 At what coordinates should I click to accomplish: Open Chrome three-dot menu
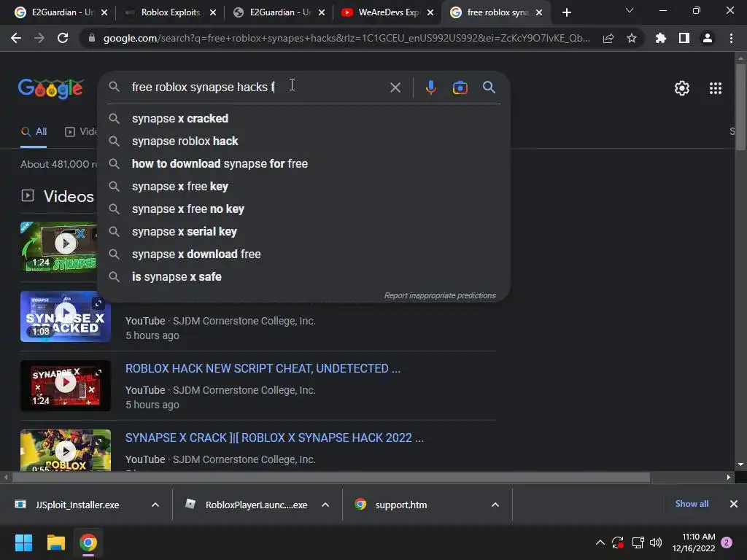731,38
